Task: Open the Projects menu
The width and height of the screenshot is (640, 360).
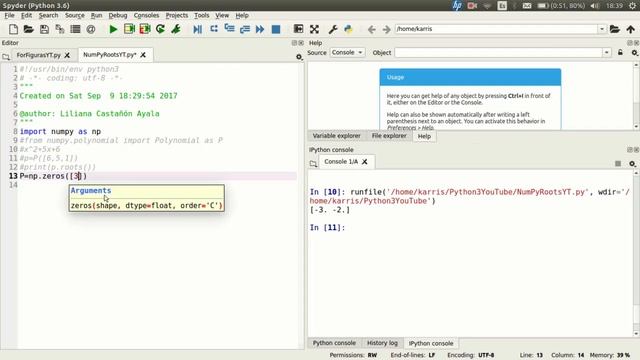Action: click(177, 15)
